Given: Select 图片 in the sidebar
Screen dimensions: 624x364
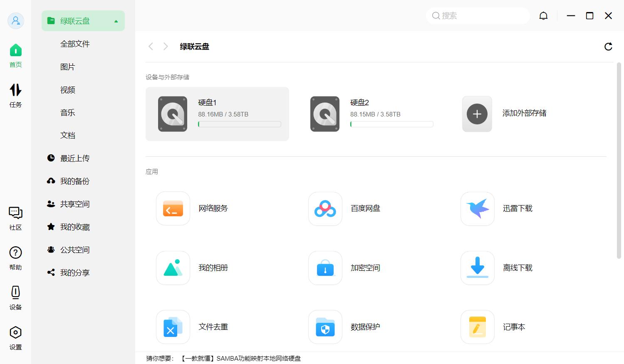Looking at the screenshot, I should point(68,67).
